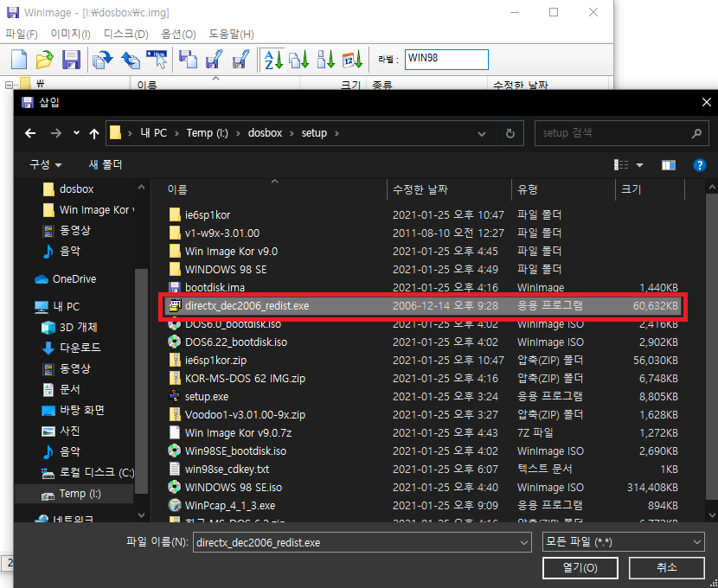718x588 pixels.
Task: Sort by the 크기 column header
Action: coord(651,189)
